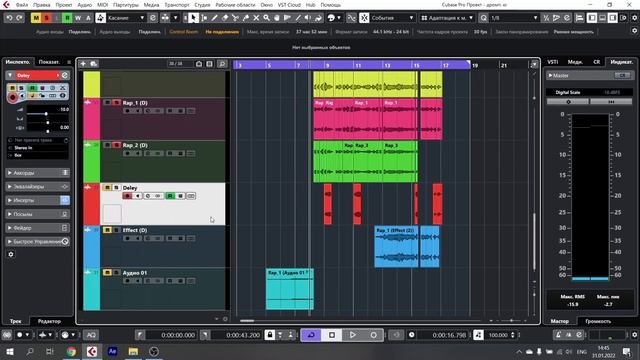
Task: Select the Mute X tool
Action: coord(256,18)
